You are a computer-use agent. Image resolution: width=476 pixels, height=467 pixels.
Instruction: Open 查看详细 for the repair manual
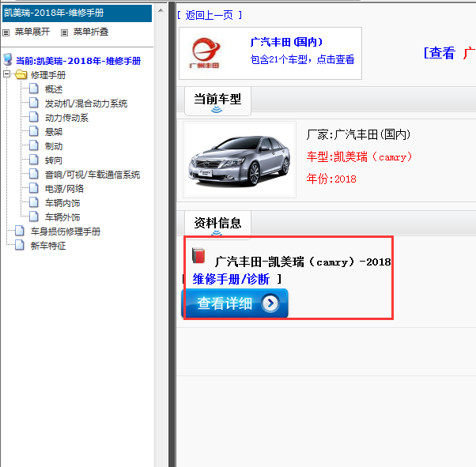235,303
